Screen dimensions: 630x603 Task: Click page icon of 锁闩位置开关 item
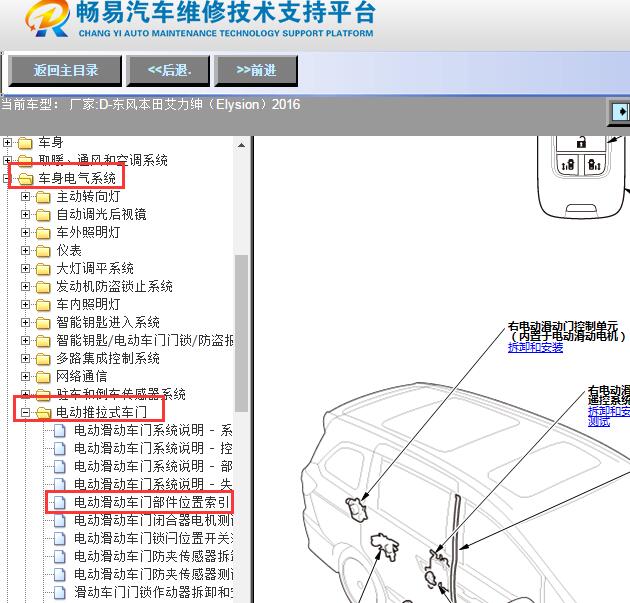pyautogui.click(x=59, y=539)
